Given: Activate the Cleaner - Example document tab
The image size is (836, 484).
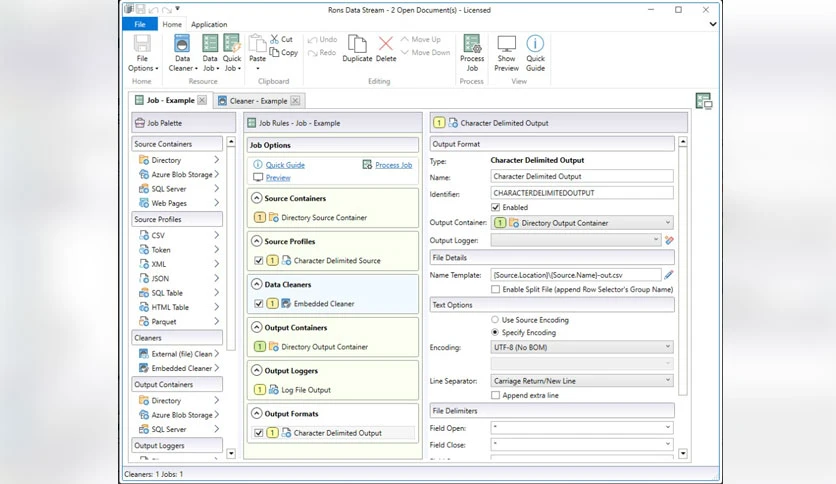Looking at the screenshot, I should pyautogui.click(x=259, y=101).
